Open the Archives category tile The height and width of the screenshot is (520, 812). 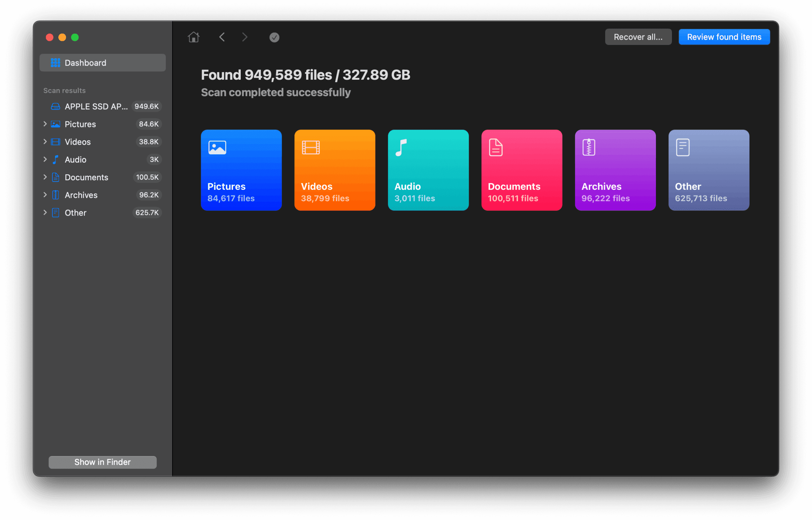615,170
